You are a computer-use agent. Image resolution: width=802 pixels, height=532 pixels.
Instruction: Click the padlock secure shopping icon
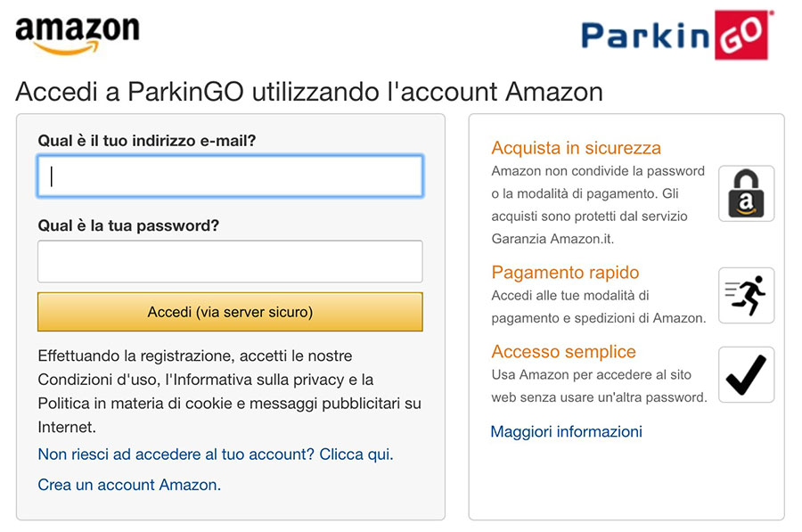(746, 193)
